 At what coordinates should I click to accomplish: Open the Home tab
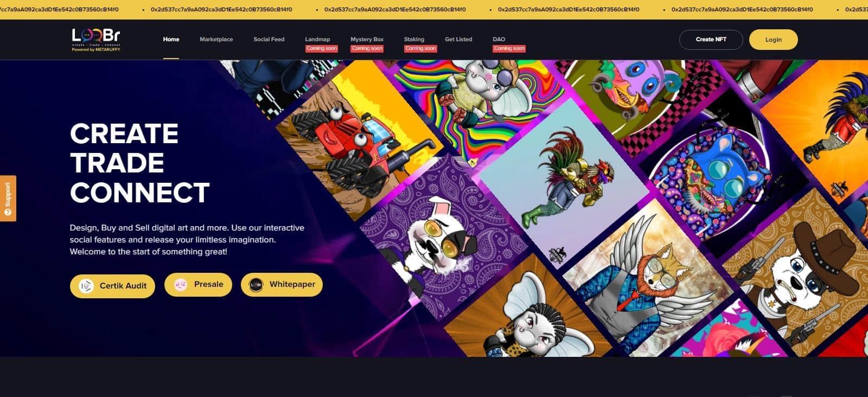click(x=171, y=39)
